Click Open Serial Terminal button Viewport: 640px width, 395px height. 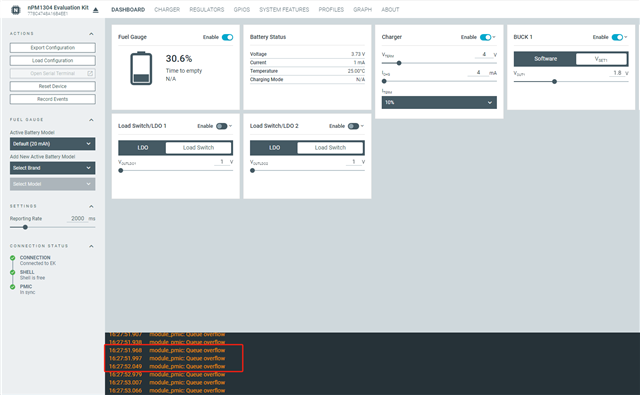coord(53,73)
